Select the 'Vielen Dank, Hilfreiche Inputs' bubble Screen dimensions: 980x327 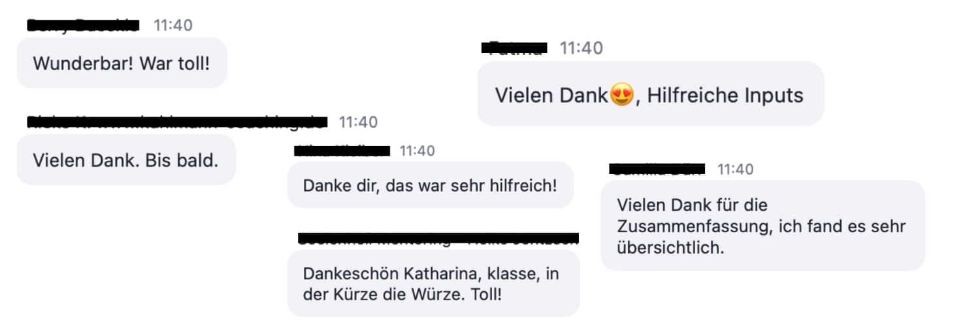click(651, 94)
